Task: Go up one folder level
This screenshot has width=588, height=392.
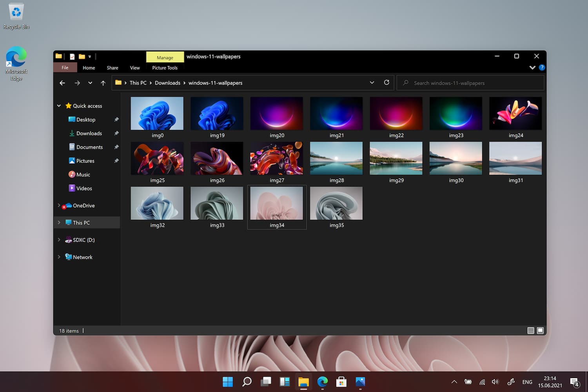Action: (103, 83)
